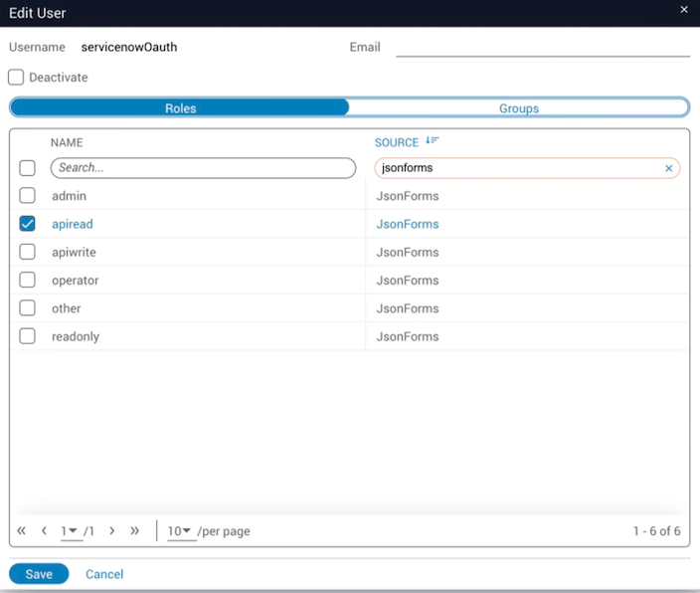Uncheck the apiread role checkbox

tap(28, 224)
